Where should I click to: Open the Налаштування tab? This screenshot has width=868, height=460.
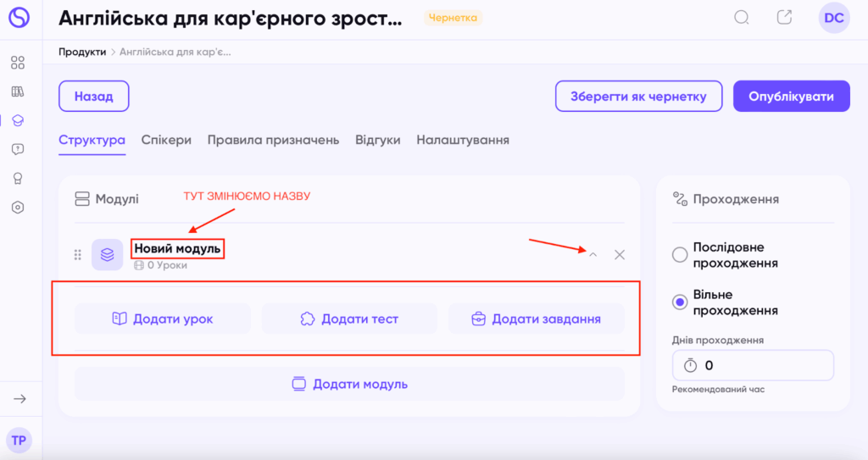pos(463,140)
